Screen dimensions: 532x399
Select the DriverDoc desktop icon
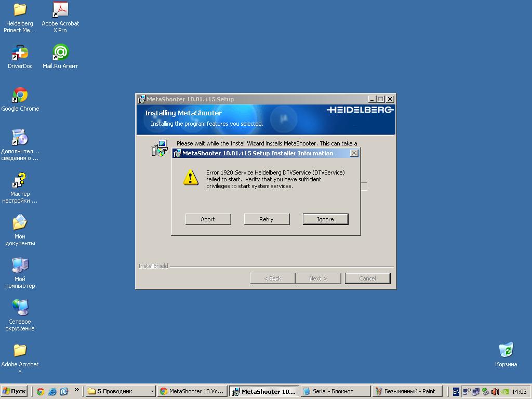(x=20, y=52)
